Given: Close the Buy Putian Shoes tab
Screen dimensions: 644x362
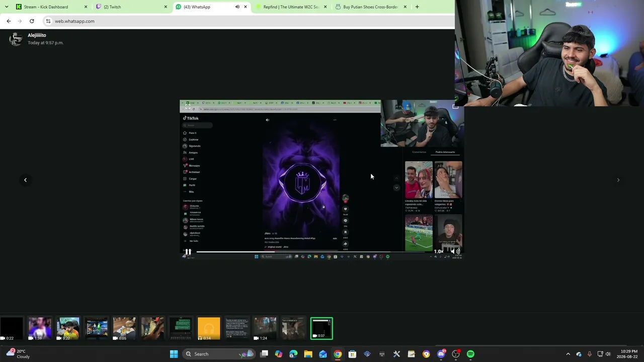Looking at the screenshot, I should (x=405, y=7).
